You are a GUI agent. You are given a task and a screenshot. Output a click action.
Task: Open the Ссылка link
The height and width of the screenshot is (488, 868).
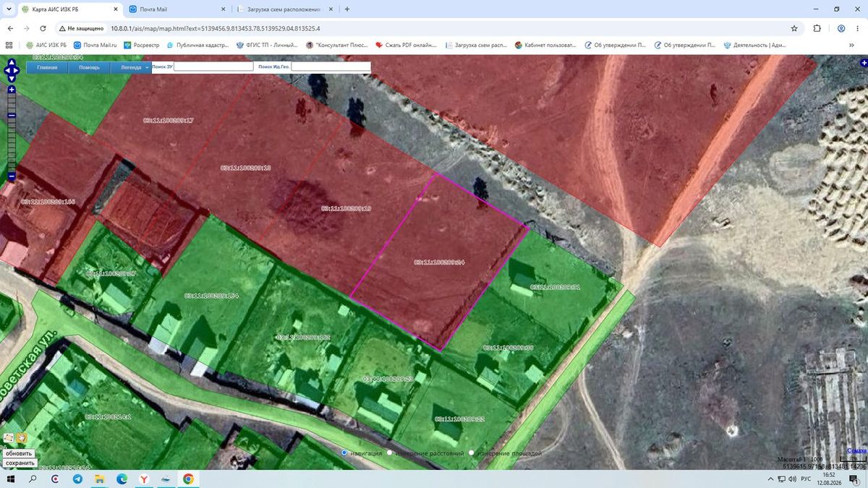tap(856, 450)
